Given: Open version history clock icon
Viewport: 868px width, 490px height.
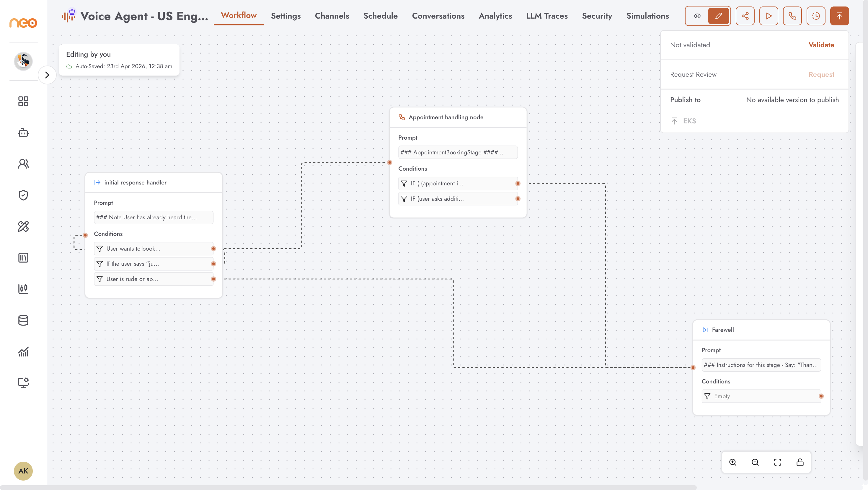Looking at the screenshot, I should pyautogui.click(x=816, y=16).
